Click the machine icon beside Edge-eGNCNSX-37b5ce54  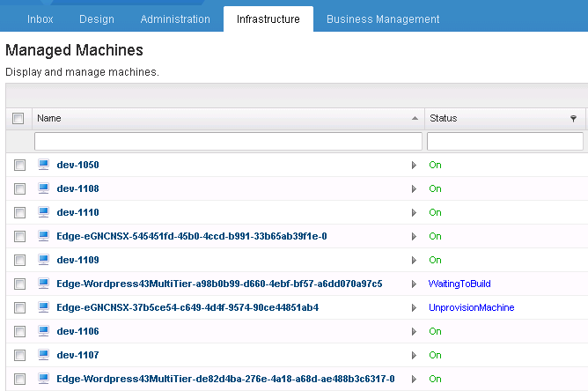43,307
